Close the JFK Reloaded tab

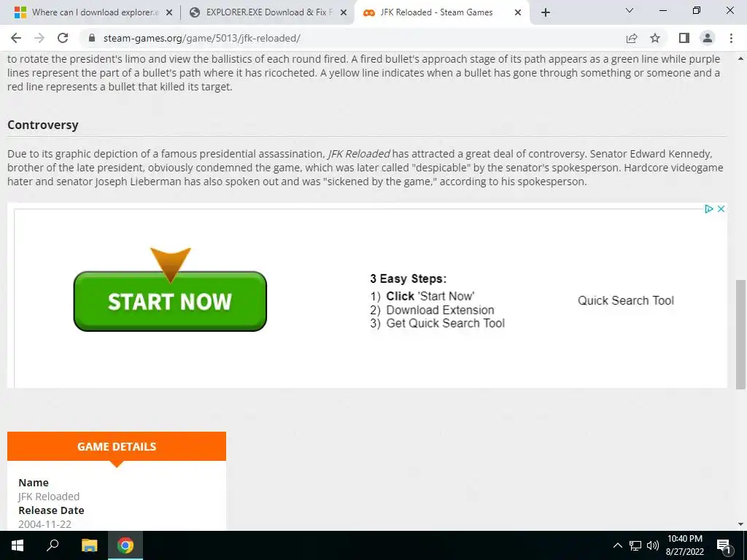click(x=518, y=12)
